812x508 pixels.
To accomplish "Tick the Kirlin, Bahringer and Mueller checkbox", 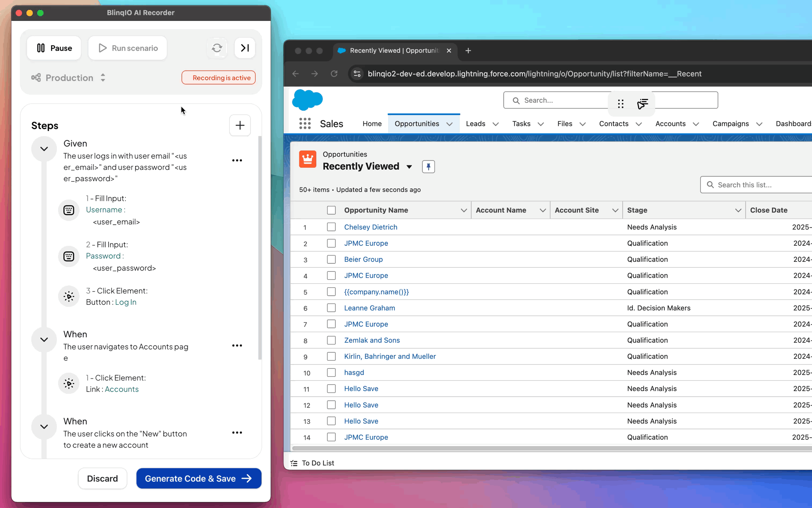I will [331, 356].
